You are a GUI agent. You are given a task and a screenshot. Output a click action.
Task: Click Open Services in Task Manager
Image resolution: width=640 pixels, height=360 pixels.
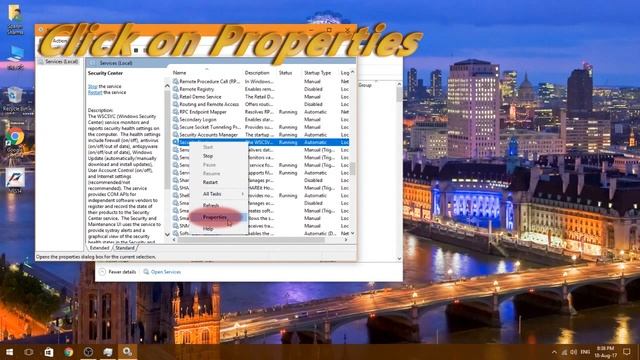tap(166, 272)
